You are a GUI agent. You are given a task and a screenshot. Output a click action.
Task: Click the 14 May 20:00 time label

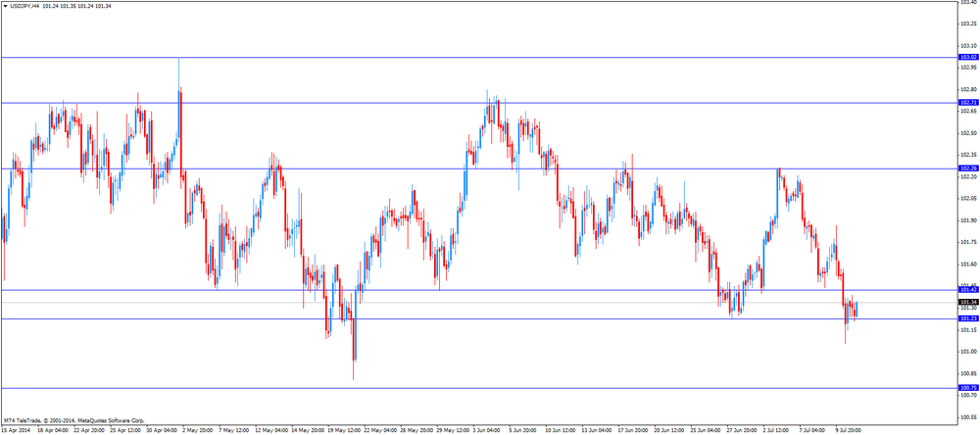[310, 431]
